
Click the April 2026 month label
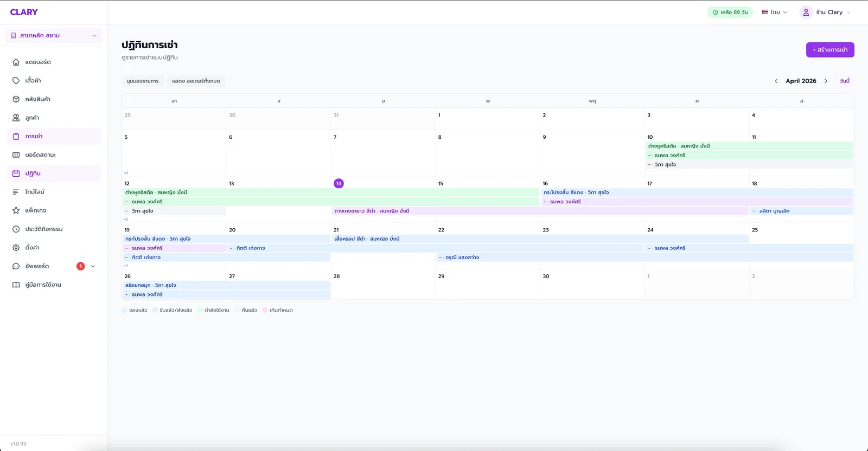801,81
